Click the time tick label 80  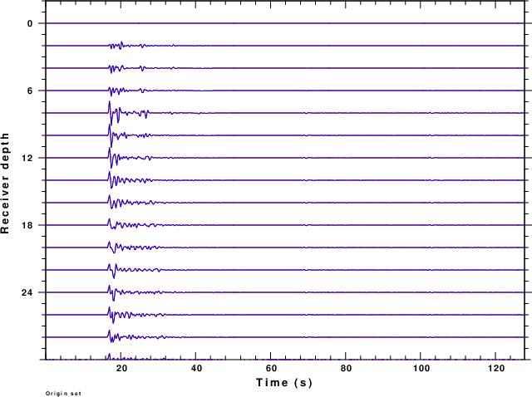coord(346,369)
